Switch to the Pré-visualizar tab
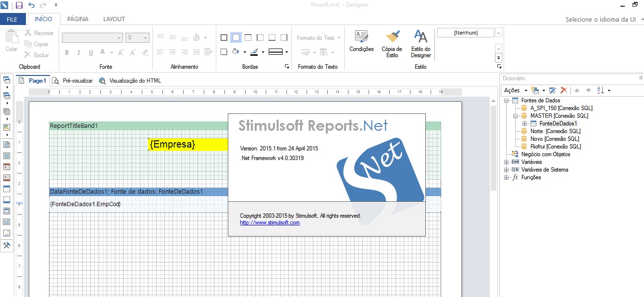The image size is (644, 297). [x=73, y=81]
